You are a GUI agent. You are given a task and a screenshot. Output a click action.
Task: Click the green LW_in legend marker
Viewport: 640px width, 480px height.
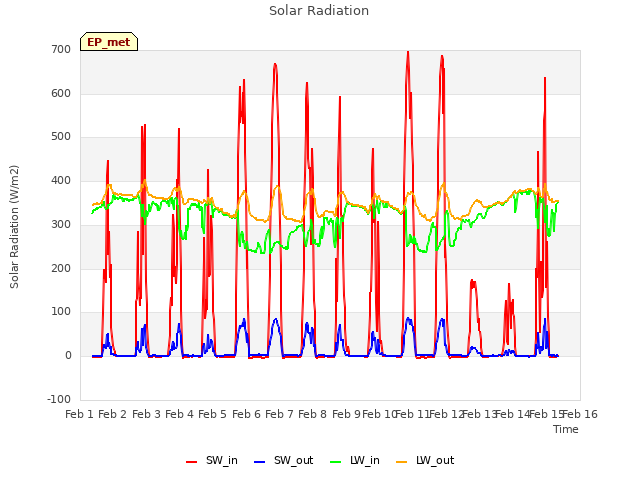[x=335, y=462]
